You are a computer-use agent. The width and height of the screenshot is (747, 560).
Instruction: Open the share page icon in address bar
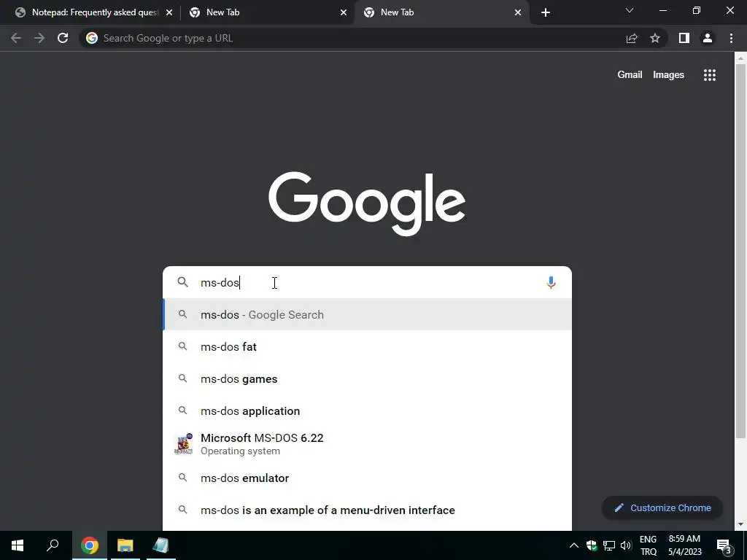[632, 38]
